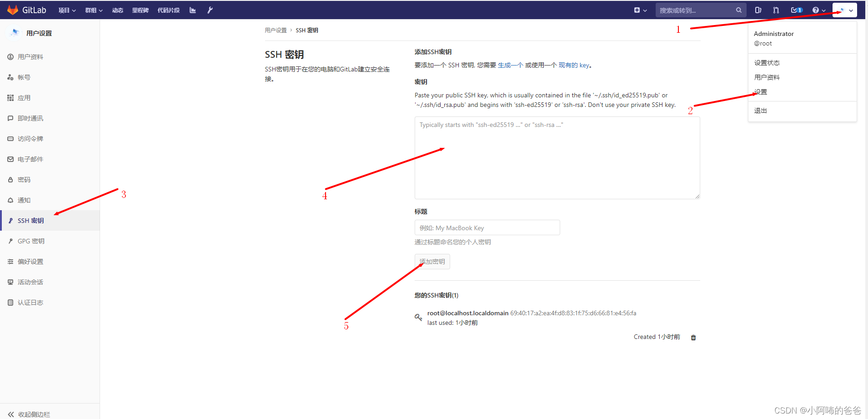
Task: Open 访问令牌 icon in sidebar
Action: pos(10,139)
